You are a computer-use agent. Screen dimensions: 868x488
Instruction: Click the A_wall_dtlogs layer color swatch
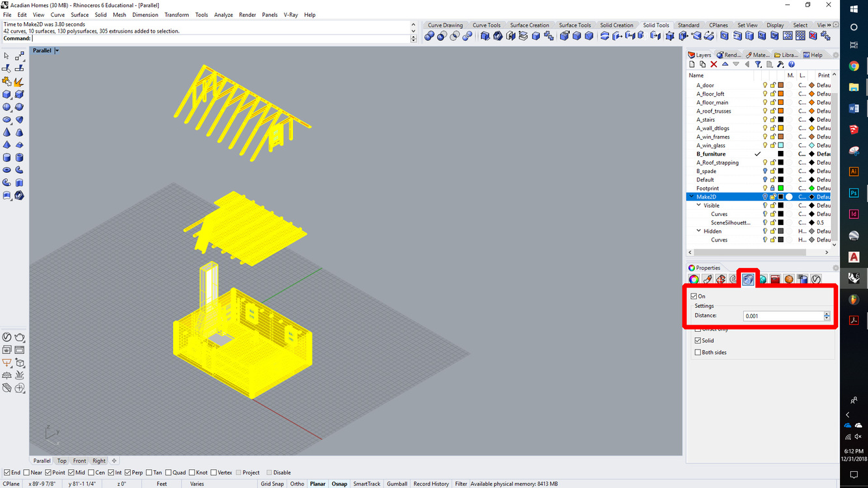click(x=780, y=128)
